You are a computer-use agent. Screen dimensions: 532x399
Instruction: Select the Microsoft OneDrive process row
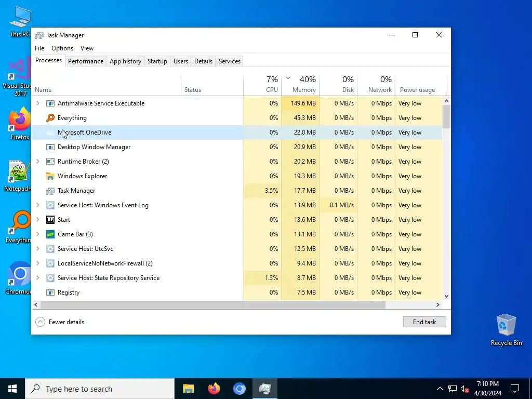(x=237, y=132)
